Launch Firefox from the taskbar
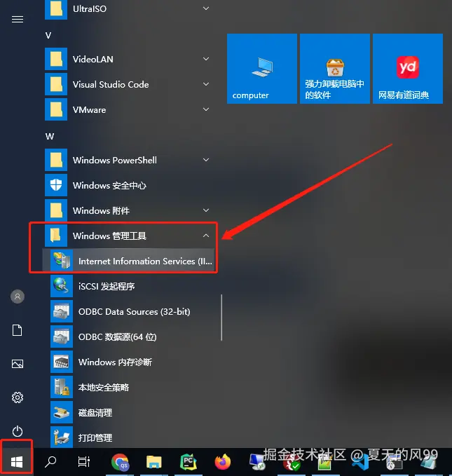Image resolution: width=452 pixels, height=476 pixels. pyautogui.click(x=223, y=462)
